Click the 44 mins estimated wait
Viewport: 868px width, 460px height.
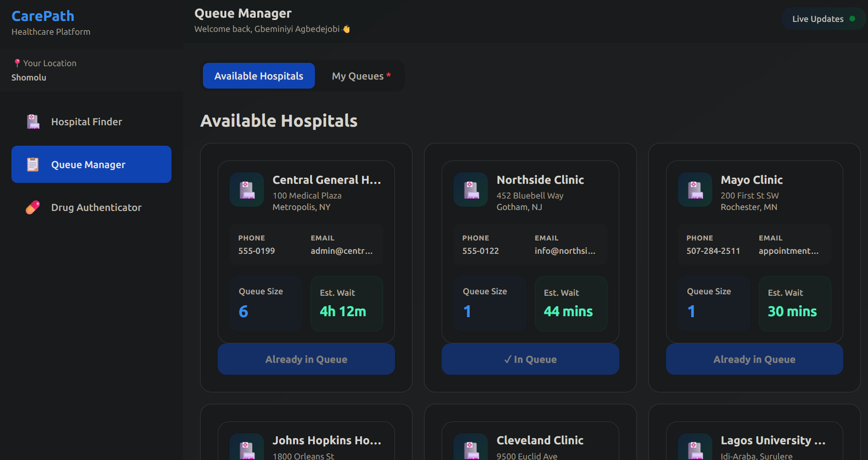click(x=568, y=311)
